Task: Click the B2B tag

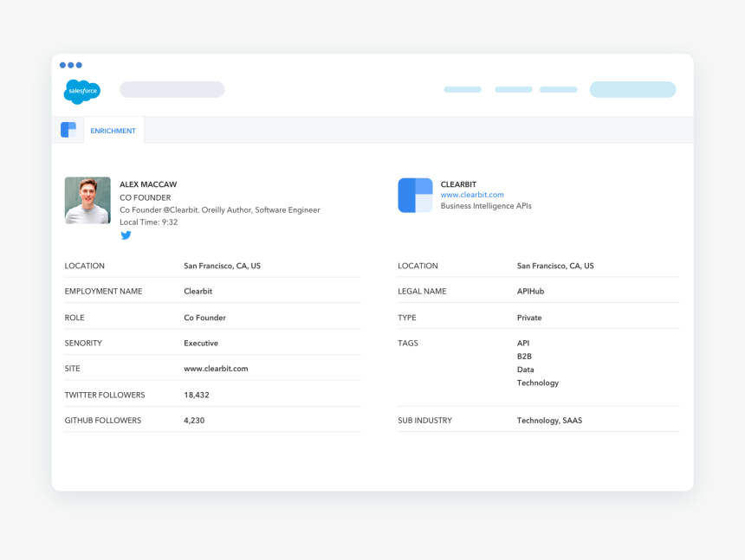Action: pos(525,357)
